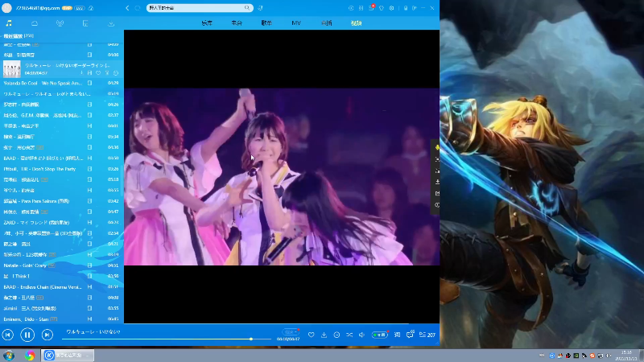Open the skin (shirt) changer icon

[x=381, y=8]
